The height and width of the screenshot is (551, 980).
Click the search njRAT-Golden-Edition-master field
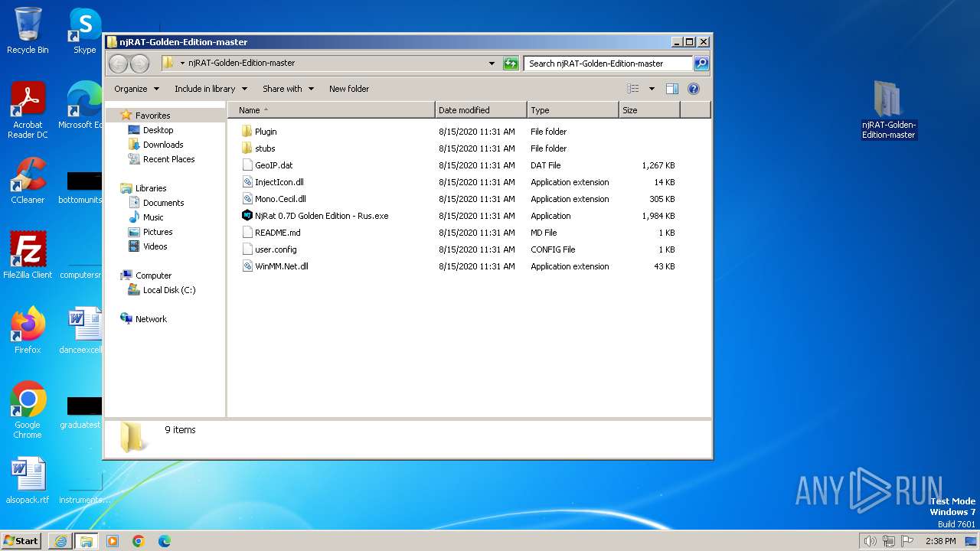tap(609, 64)
